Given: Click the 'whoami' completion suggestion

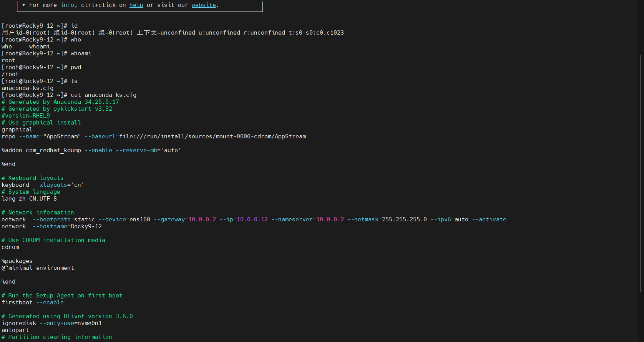Looking at the screenshot, I should (x=40, y=46).
